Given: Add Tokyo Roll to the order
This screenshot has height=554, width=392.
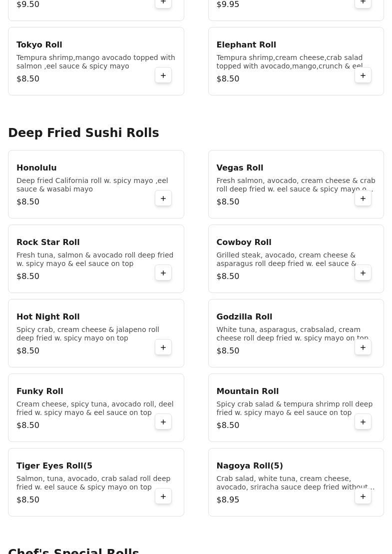Looking at the screenshot, I should (163, 75).
